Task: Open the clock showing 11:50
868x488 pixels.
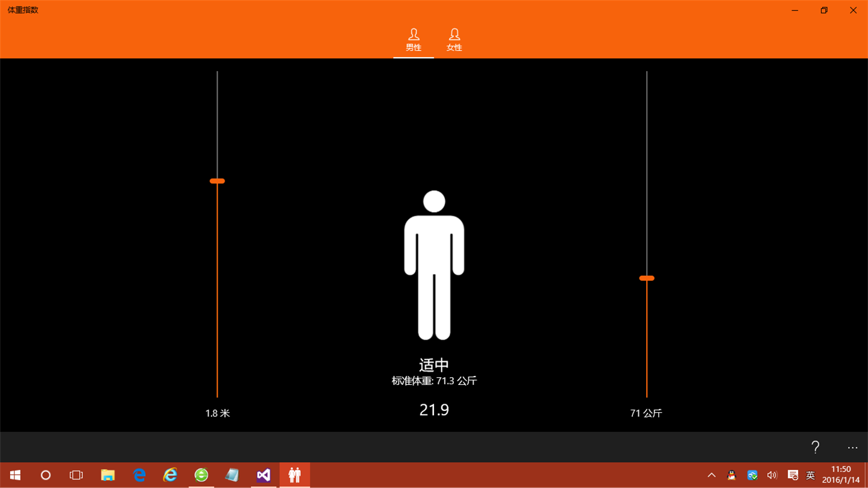Action: [840, 475]
